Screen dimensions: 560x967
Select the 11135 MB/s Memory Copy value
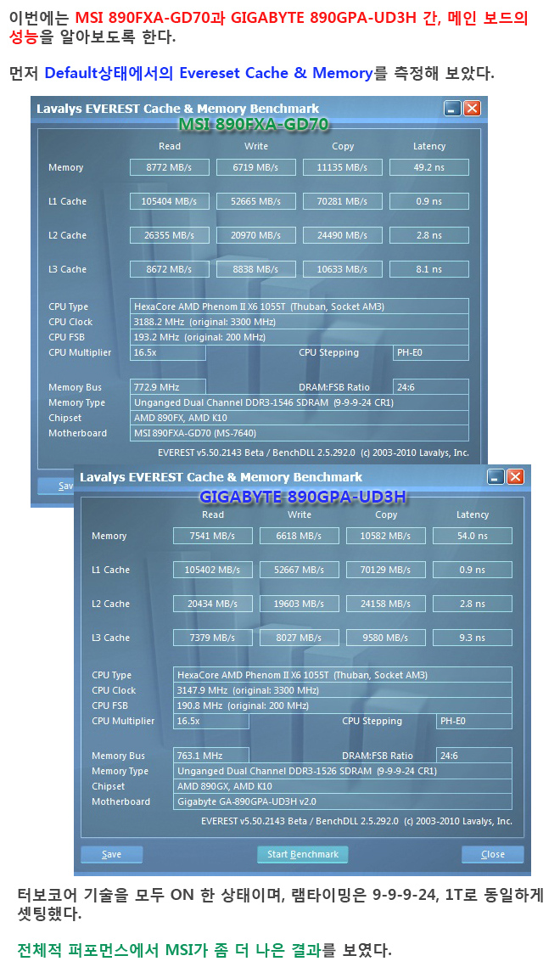pos(343,167)
